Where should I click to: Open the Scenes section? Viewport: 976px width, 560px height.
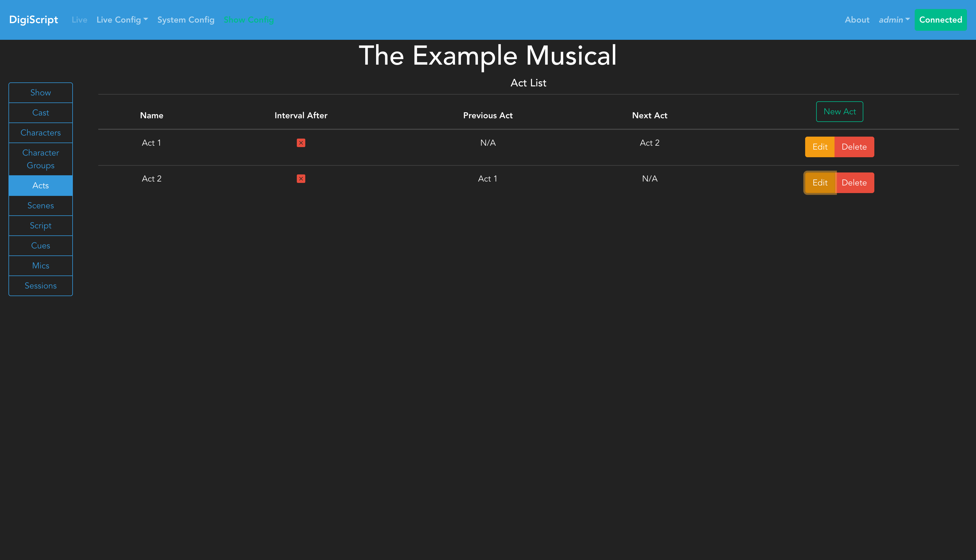[x=40, y=205]
